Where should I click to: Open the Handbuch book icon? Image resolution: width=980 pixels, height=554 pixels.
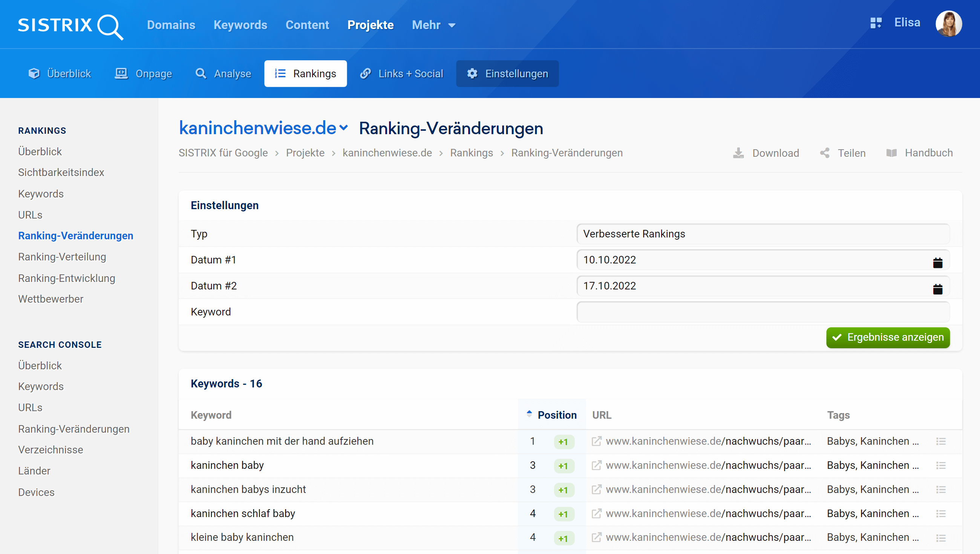[x=891, y=153]
